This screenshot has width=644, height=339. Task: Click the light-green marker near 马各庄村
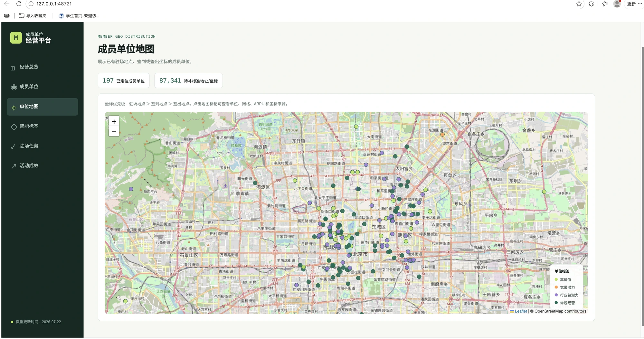click(x=544, y=192)
